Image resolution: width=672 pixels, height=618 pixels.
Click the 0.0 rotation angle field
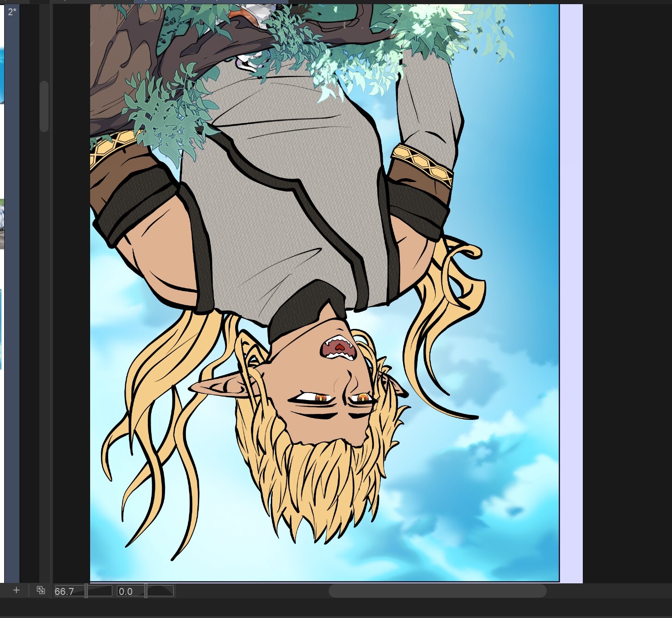[x=130, y=591]
